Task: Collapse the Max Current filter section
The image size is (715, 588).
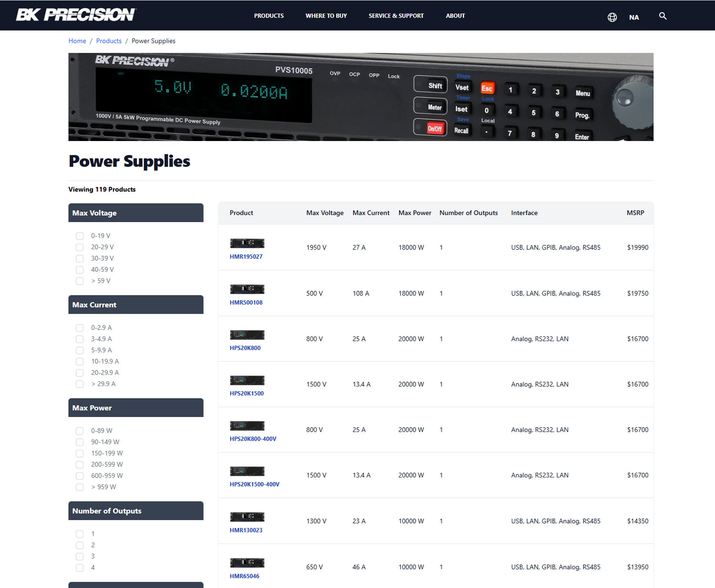Action: click(136, 304)
